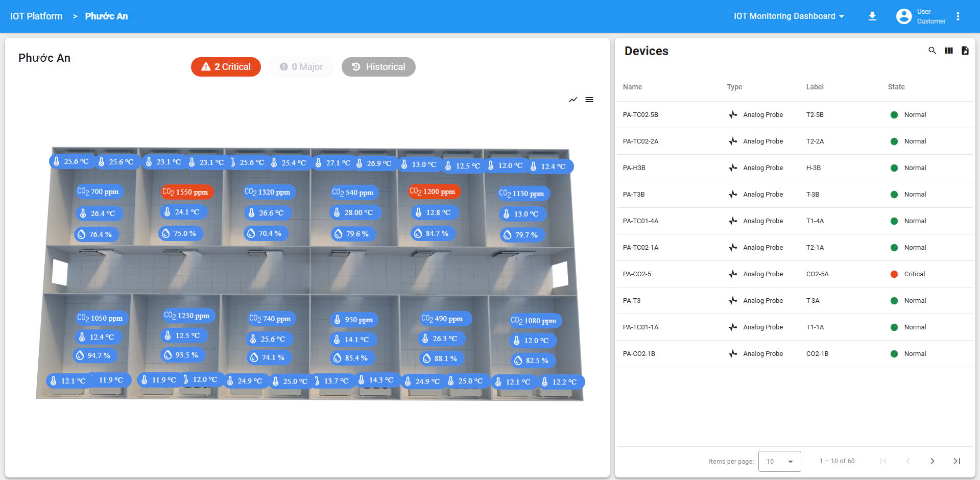The height and width of the screenshot is (480, 980).
Task: Open the user account avatar icon
Action: [904, 16]
